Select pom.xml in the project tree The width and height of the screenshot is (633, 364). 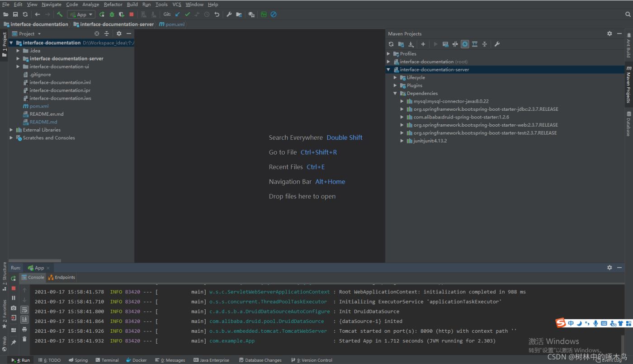point(39,106)
